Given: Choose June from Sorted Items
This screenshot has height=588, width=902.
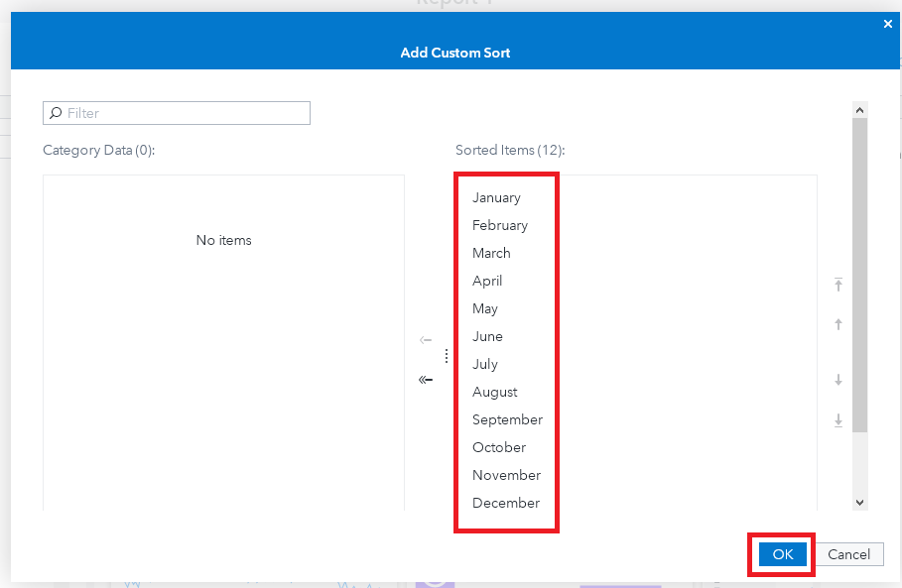Looking at the screenshot, I should pos(487,336).
